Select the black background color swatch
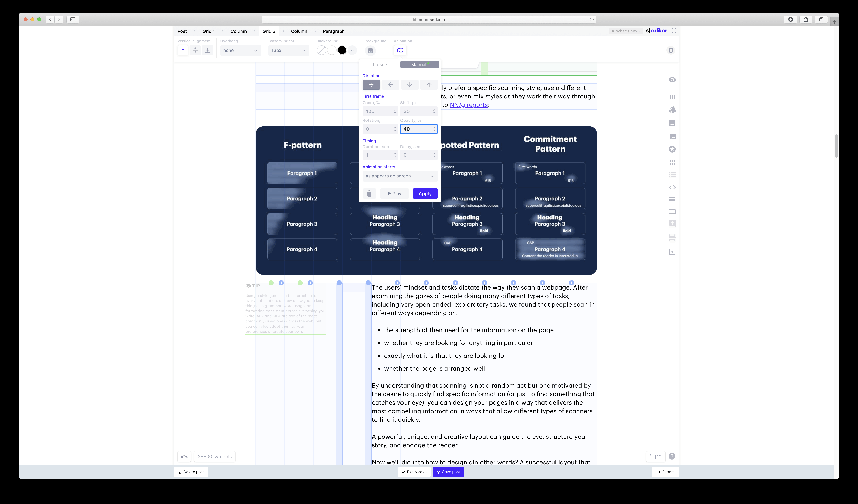This screenshot has height=504, width=858. [342, 50]
